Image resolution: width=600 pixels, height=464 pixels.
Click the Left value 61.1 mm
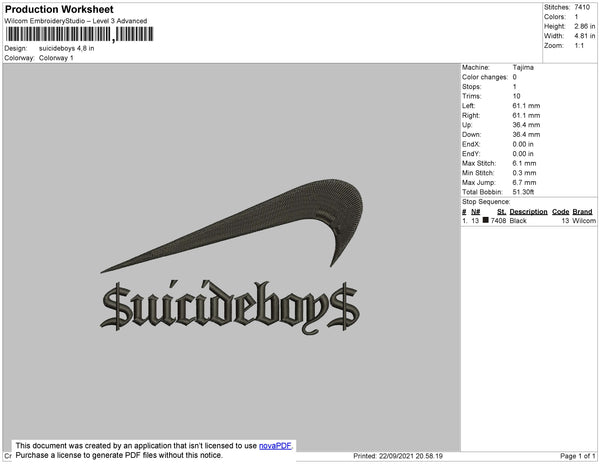tap(527, 106)
